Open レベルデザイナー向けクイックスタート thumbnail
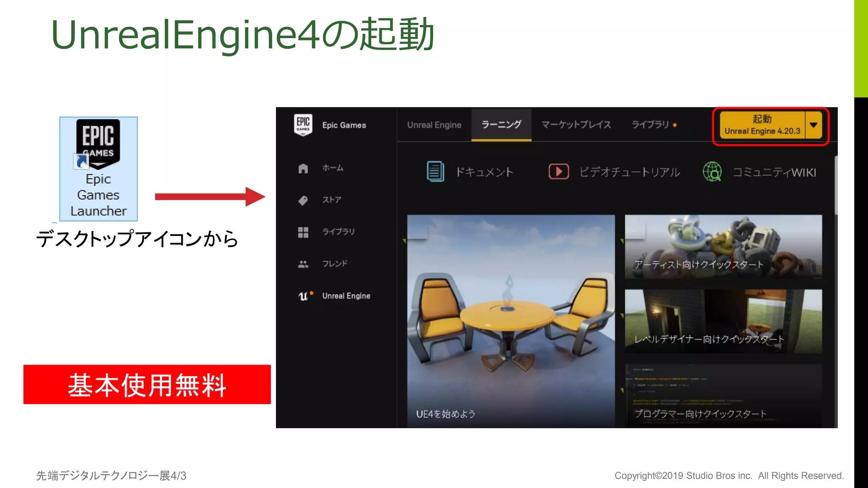Viewport: 868px width, 488px height. click(723, 321)
